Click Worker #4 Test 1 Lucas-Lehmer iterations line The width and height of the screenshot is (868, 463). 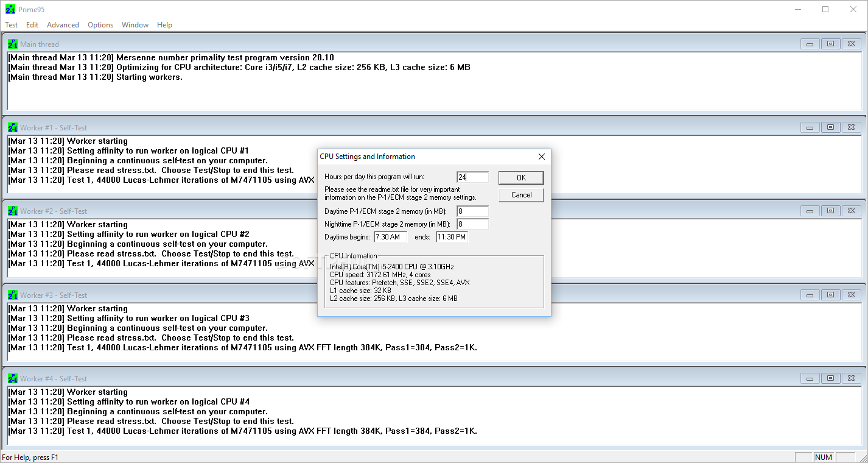click(x=243, y=431)
